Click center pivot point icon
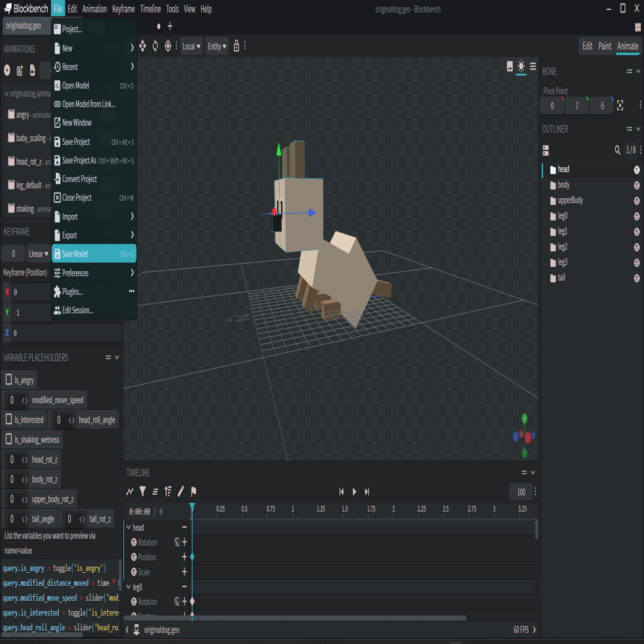This screenshot has width=644, height=644. (x=620, y=105)
